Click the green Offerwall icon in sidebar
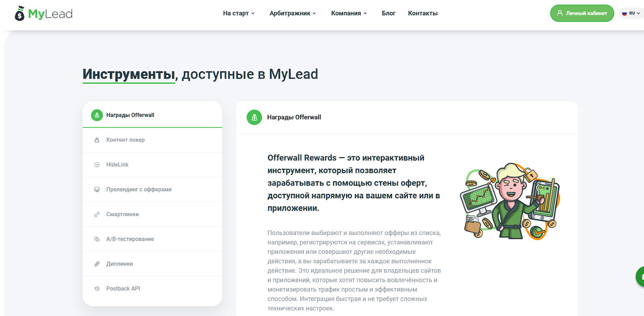This screenshot has height=316, width=644. click(97, 115)
